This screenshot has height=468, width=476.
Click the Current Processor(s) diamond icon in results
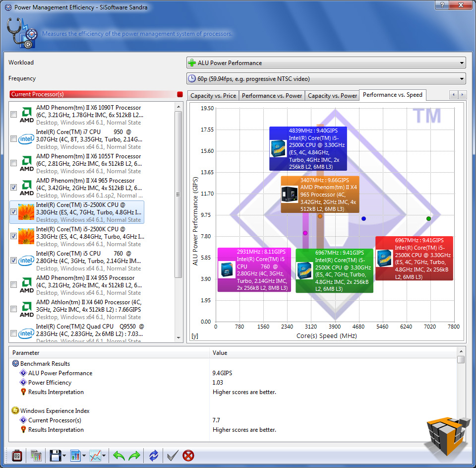tap(23, 420)
